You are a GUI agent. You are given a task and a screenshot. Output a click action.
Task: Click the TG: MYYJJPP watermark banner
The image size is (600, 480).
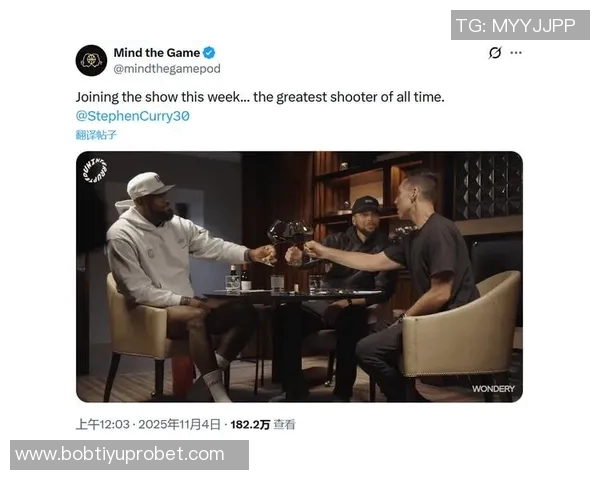coord(520,25)
